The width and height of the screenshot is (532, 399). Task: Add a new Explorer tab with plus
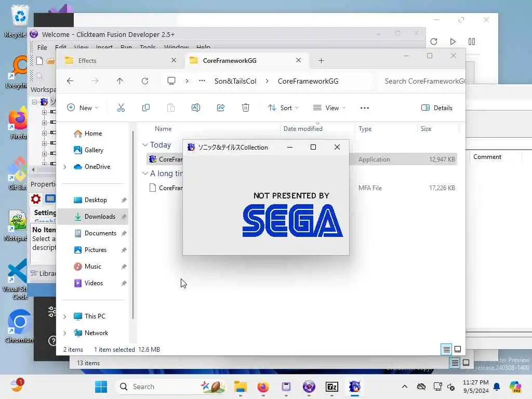[321, 61]
